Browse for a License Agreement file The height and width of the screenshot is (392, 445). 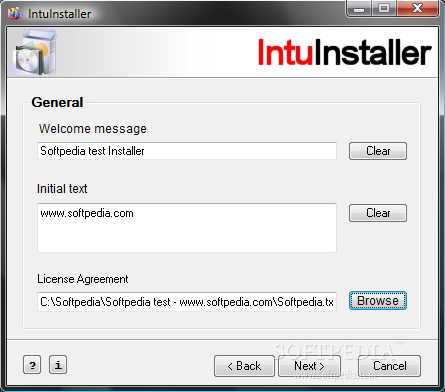tap(378, 301)
